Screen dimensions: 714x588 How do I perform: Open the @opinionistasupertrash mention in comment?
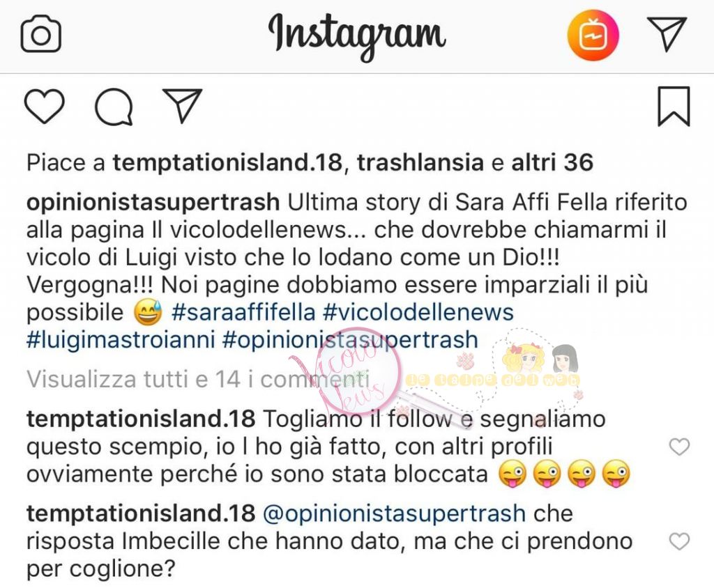(395, 513)
